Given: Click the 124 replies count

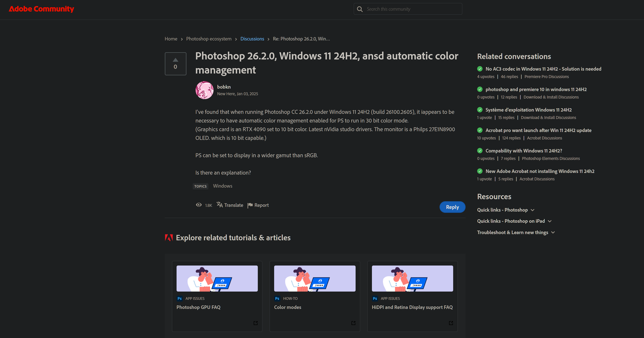Looking at the screenshot, I should coord(511,138).
